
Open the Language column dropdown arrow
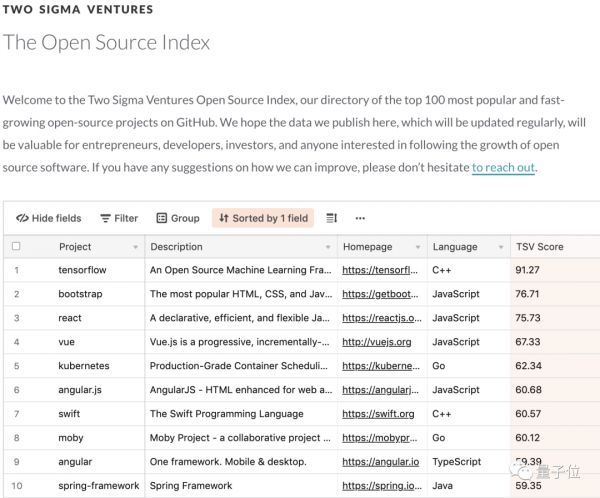(499, 247)
